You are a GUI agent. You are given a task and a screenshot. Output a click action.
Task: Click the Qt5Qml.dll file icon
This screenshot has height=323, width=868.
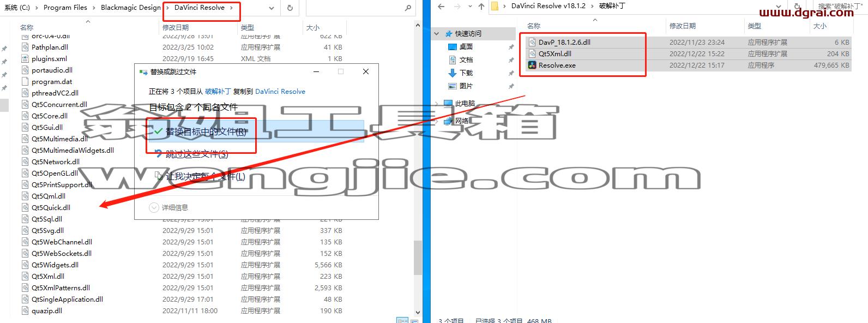click(x=25, y=196)
